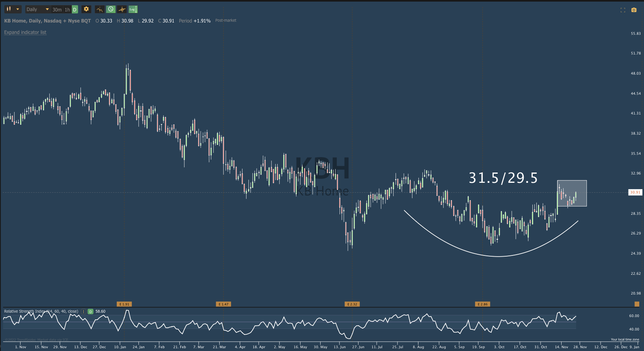
Task: Switch to the 30m timeframe
Action: [x=57, y=9]
